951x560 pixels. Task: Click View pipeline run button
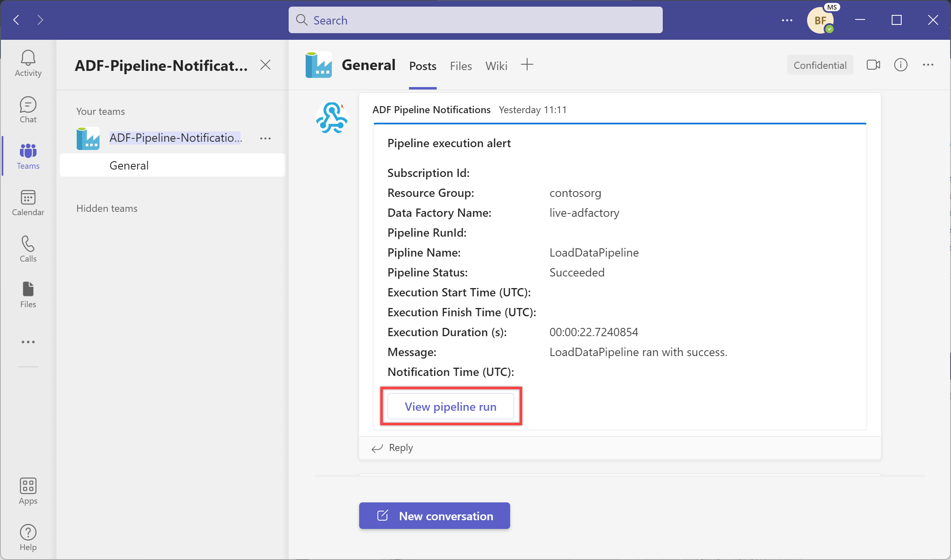[x=451, y=406]
